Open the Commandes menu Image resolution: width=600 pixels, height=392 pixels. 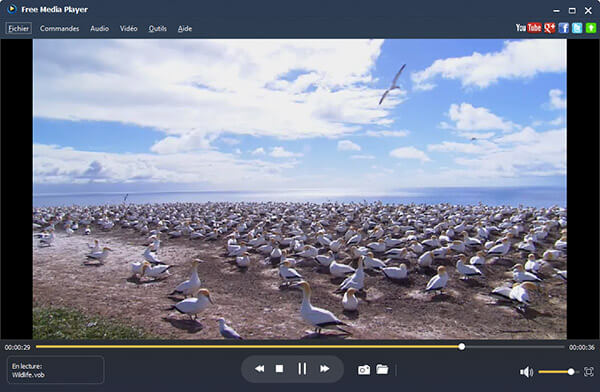point(59,28)
